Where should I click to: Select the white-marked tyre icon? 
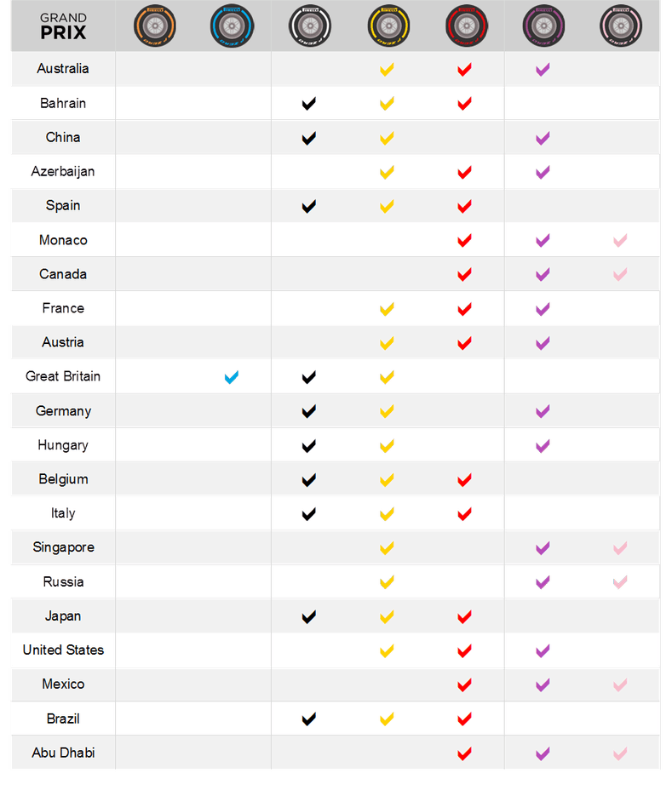pyautogui.click(x=309, y=26)
